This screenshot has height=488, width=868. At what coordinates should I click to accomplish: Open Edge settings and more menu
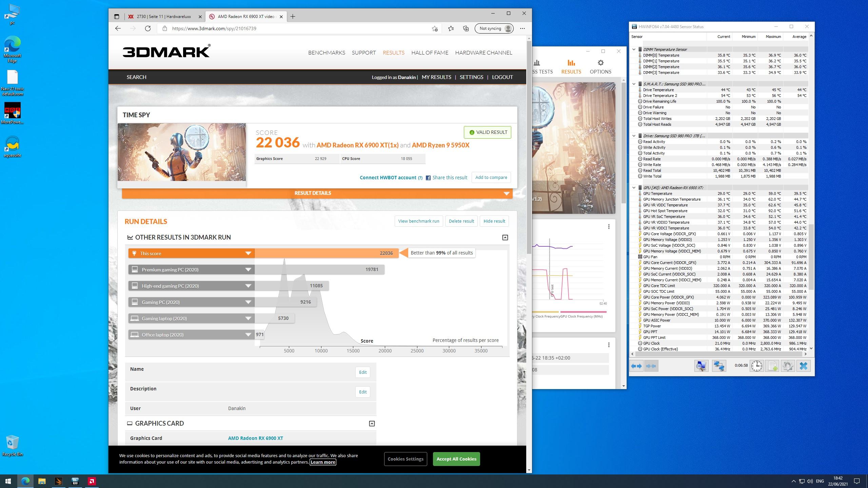[522, 28]
